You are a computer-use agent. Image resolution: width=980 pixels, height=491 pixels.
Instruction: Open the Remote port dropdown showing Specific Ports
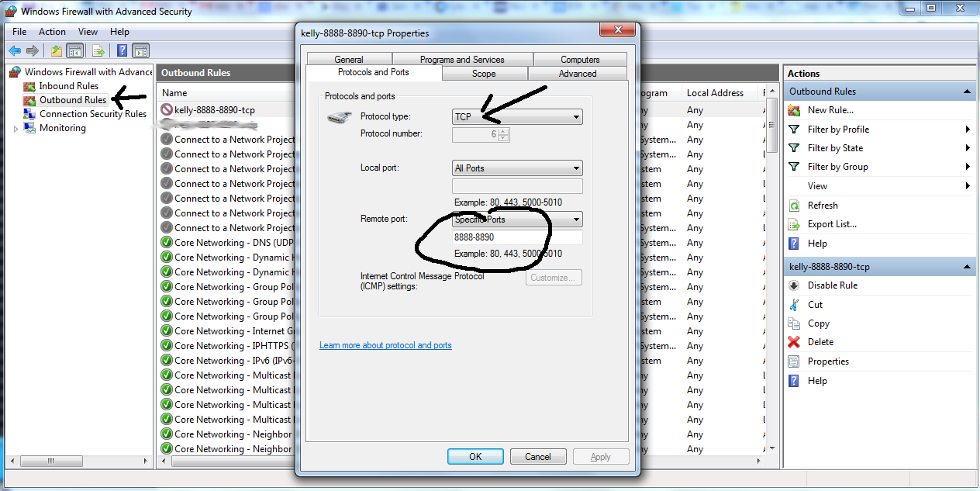(517, 220)
